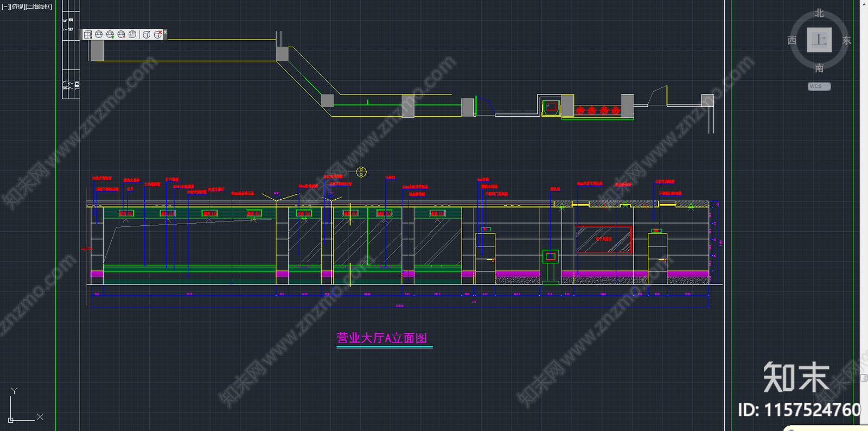Click the 上 top face of ViewCube
868x431 pixels.
pos(819,40)
